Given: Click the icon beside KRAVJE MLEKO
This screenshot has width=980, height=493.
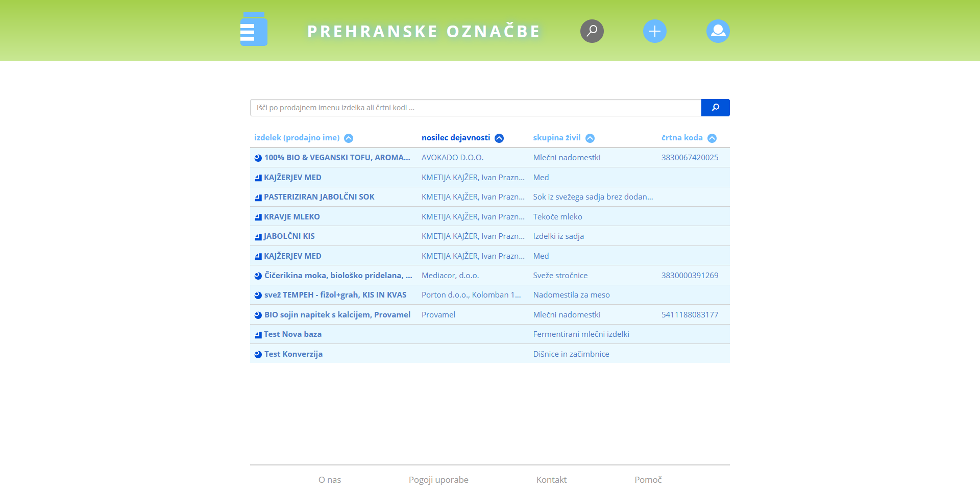Looking at the screenshot, I should tap(258, 217).
